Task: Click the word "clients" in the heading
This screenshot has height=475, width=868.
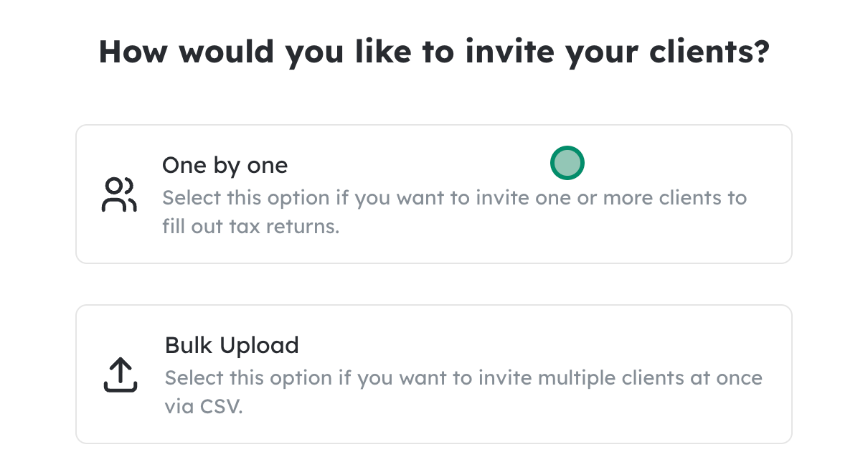Action: coord(687,53)
